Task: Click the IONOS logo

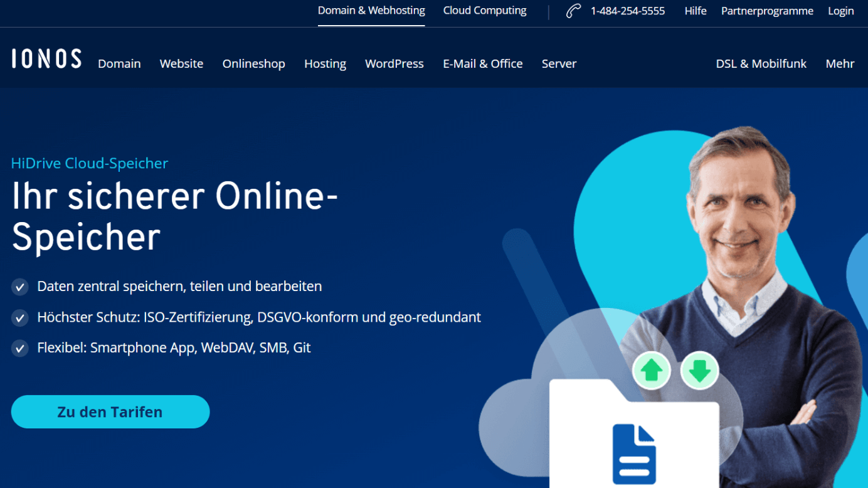Action: (x=46, y=59)
